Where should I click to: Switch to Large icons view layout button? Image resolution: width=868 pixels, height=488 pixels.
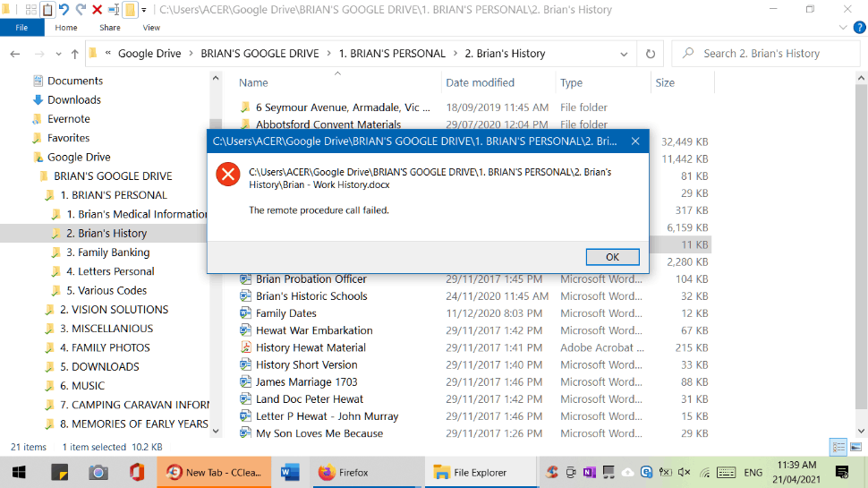(x=855, y=447)
